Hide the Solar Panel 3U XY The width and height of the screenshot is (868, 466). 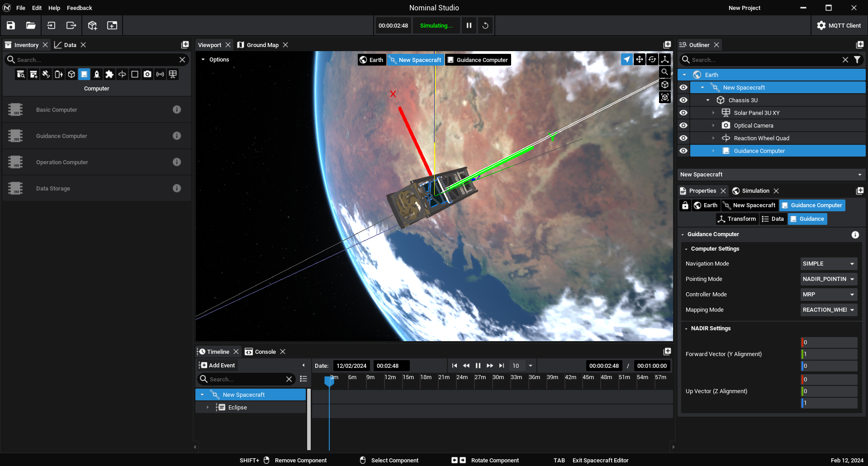[x=683, y=113]
